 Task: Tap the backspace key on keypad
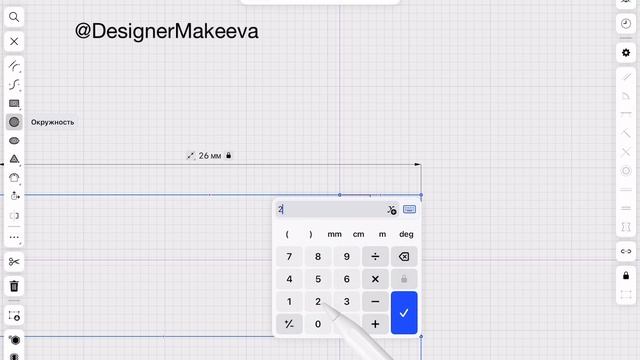404,257
